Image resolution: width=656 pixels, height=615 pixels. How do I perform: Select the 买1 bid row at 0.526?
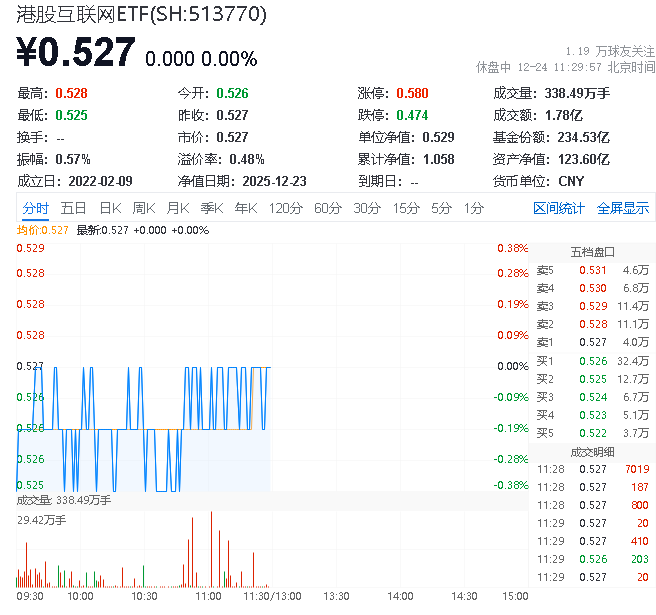[592, 360]
